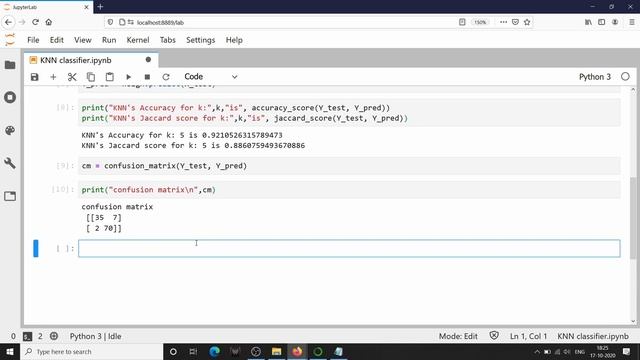The width and height of the screenshot is (640, 360).
Task: Click the terminals count icon in status bar
Action: point(27,336)
